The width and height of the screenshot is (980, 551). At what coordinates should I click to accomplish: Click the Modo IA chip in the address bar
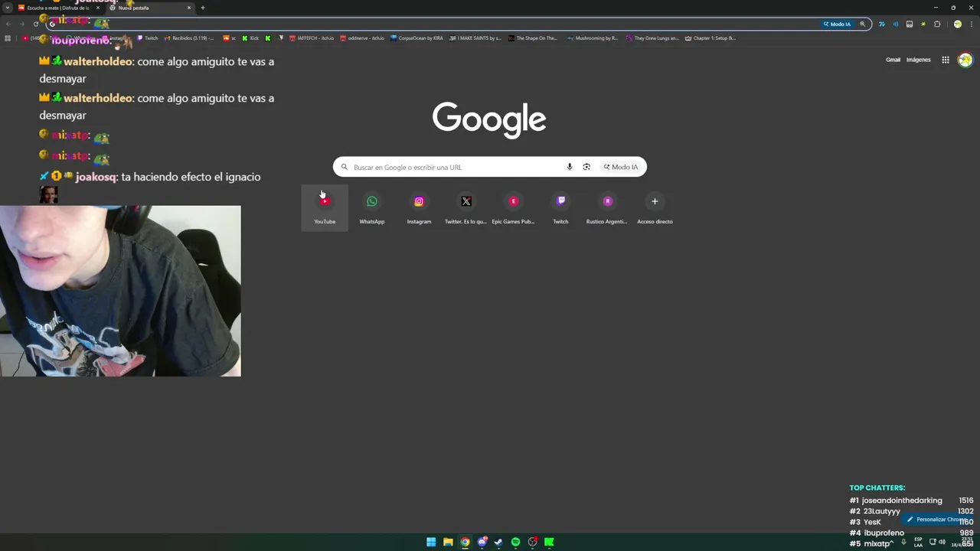(837, 24)
